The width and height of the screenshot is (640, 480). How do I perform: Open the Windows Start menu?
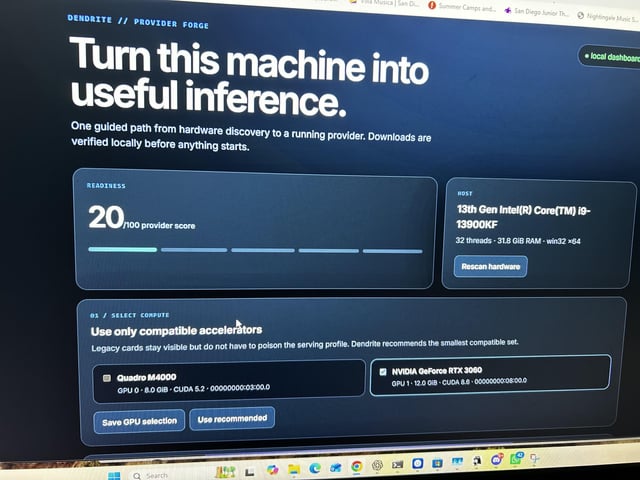pyautogui.click(x=114, y=476)
